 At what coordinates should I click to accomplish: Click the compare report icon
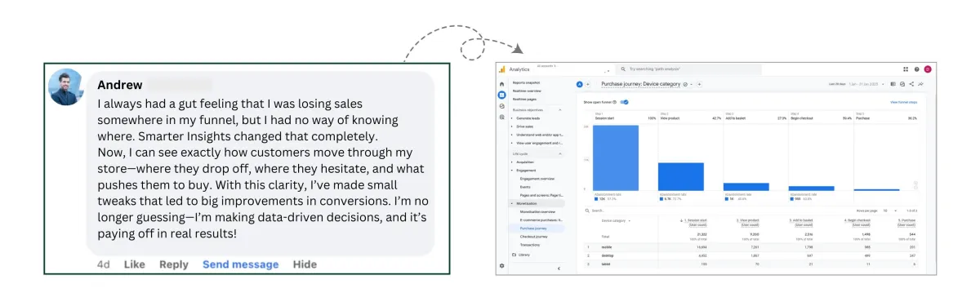pos(893,84)
